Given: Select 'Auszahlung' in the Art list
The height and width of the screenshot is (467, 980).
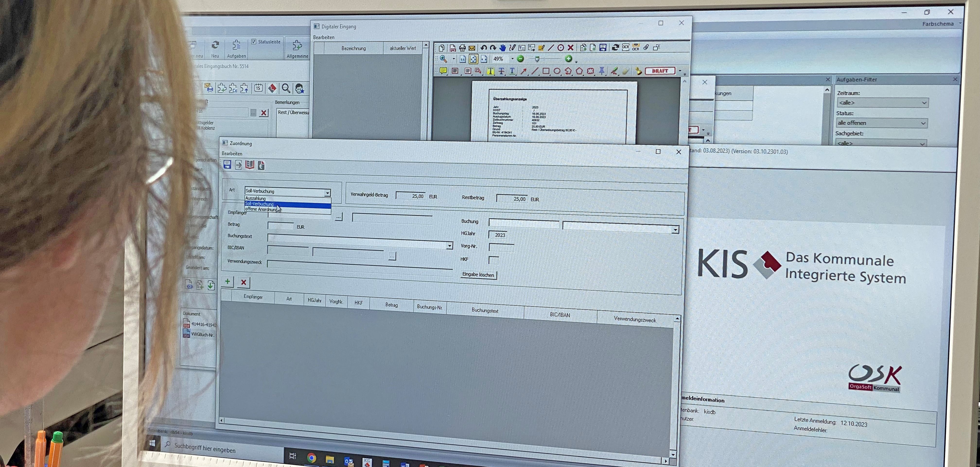Looking at the screenshot, I should 256,198.
